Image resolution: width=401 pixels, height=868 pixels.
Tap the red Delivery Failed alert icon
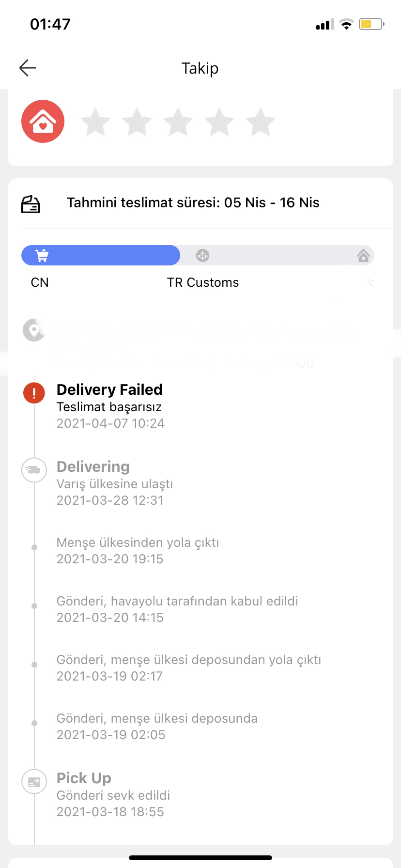click(34, 393)
